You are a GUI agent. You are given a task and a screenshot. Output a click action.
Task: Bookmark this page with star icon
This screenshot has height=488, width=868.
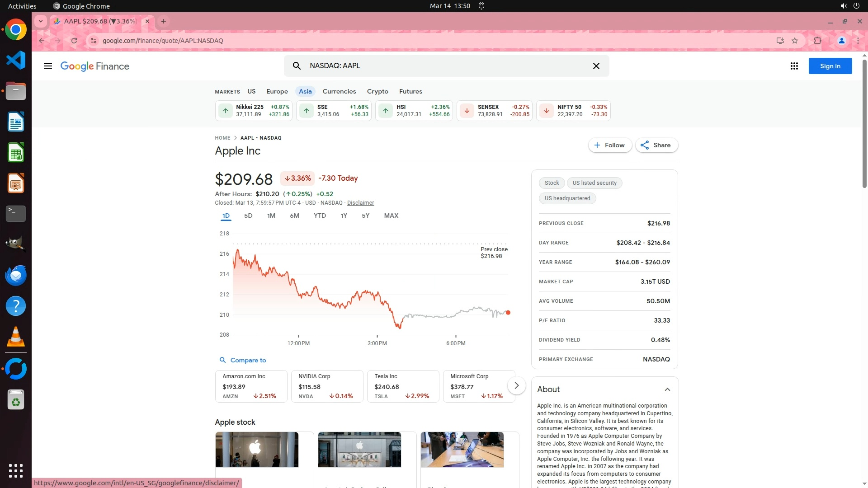tap(795, 41)
